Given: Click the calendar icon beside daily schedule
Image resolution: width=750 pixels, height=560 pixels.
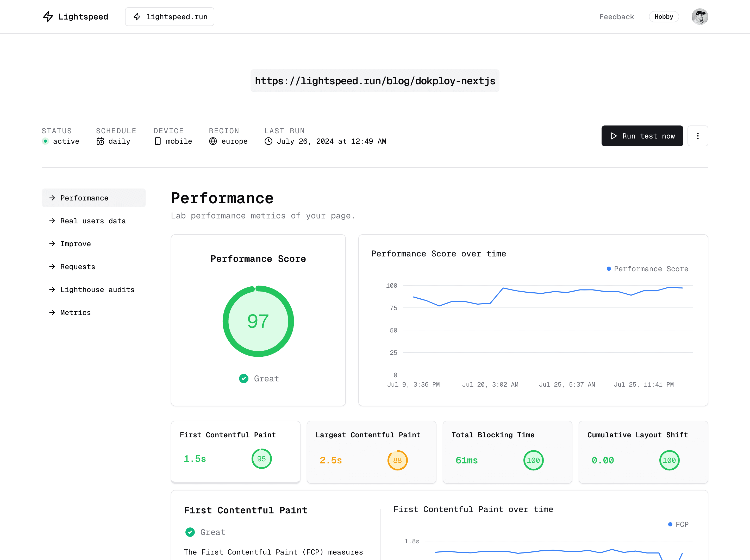Looking at the screenshot, I should (100, 141).
